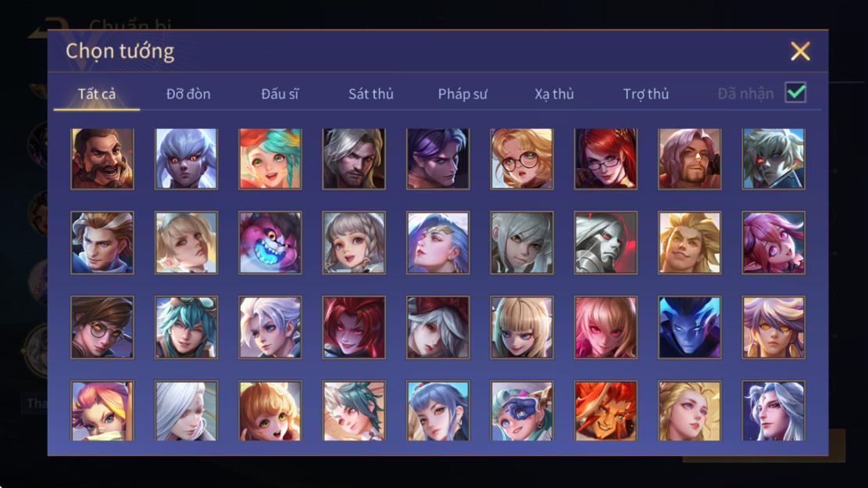This screenshot has height=488, width=868.
Task: Select the Trợ thủ tab
Action: pos(646,94)
